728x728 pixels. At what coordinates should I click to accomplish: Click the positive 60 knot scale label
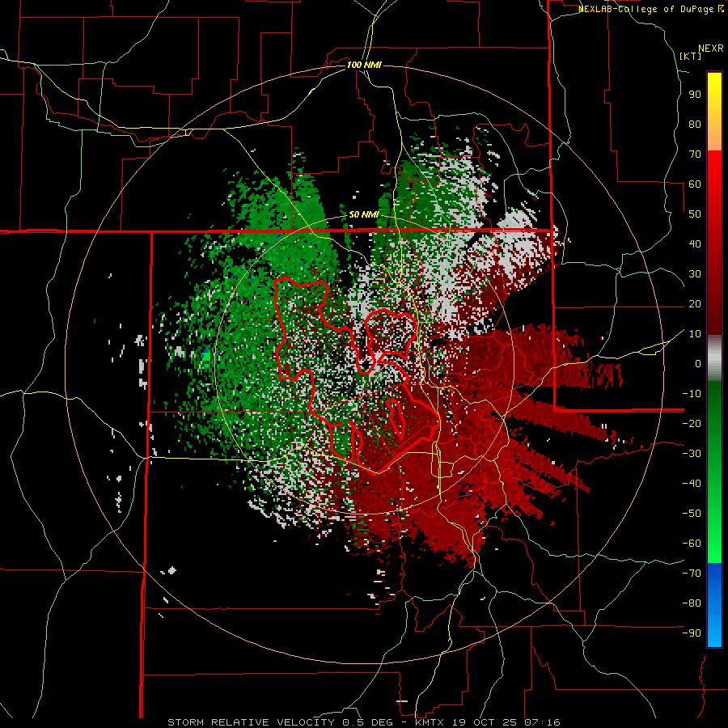coord(695,184)
